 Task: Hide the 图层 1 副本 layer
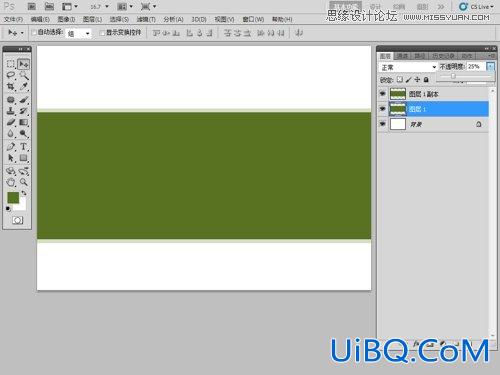[x=383, y=94]
